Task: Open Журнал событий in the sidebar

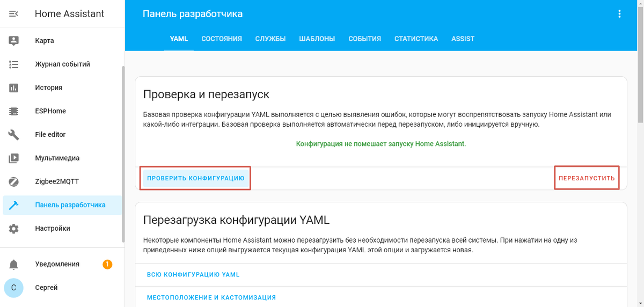Action: 62,64
